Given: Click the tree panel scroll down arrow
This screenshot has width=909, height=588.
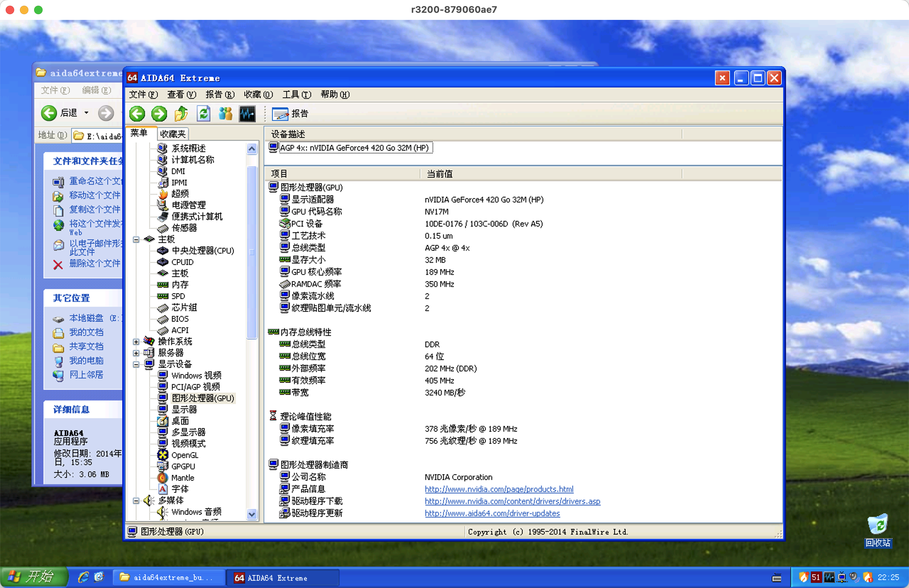Looking at the screenshot, I should (x=252, y=514).
